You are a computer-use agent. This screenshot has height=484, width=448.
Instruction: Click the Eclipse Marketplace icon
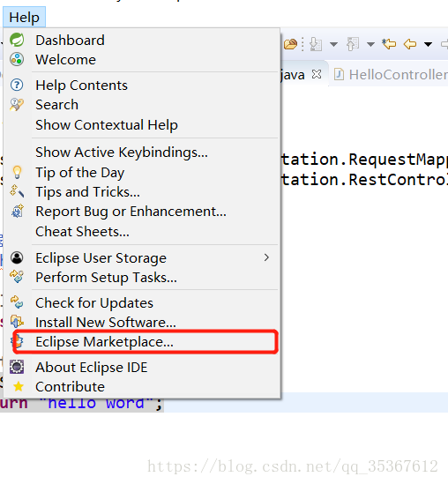click(x=17, y=342)
